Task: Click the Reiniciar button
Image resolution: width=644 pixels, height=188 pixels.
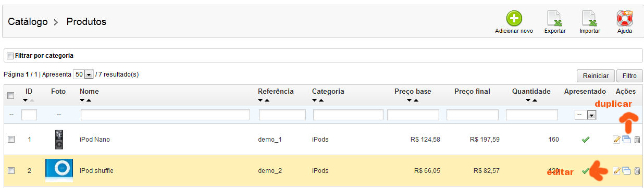Action: [596, 76]
